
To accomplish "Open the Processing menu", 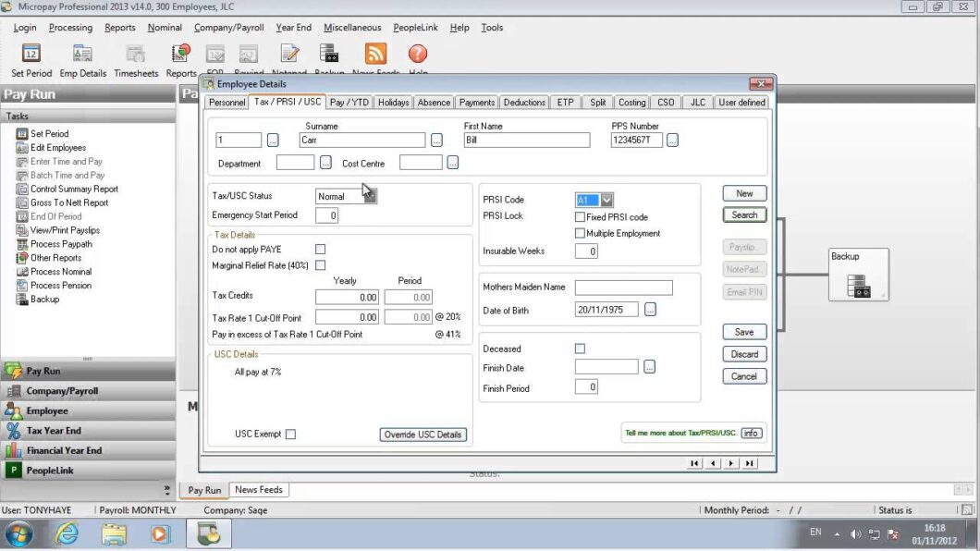I will pos(70,28).
